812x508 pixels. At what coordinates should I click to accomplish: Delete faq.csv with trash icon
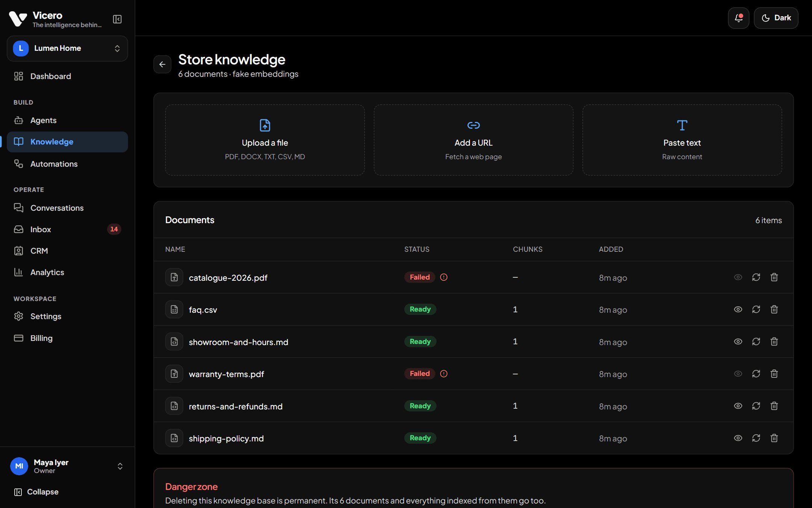[x=774, y=309]
